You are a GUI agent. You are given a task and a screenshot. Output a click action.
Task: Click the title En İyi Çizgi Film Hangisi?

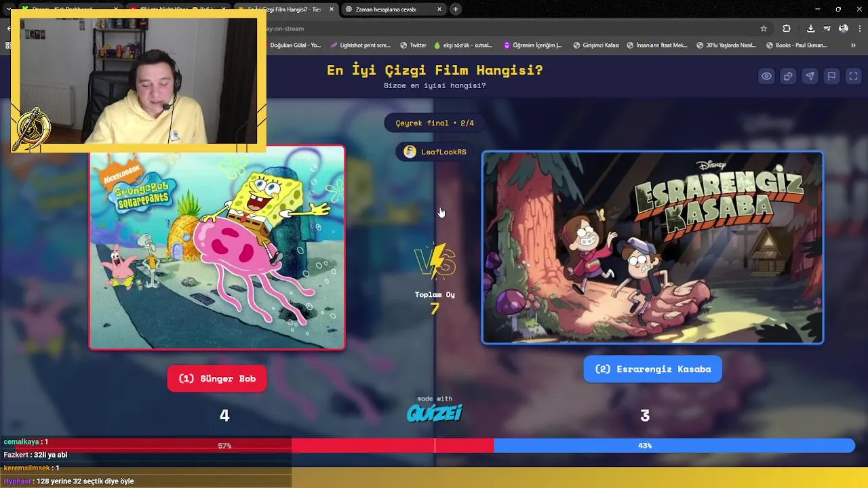[x=435, y=70]
